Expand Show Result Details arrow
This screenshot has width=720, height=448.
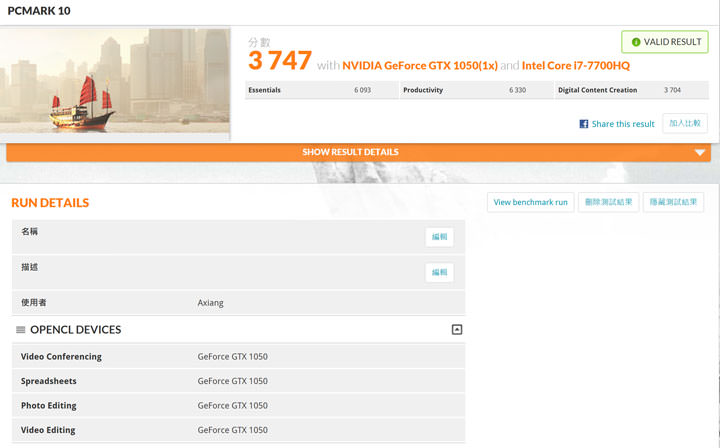tap(700, 152)
